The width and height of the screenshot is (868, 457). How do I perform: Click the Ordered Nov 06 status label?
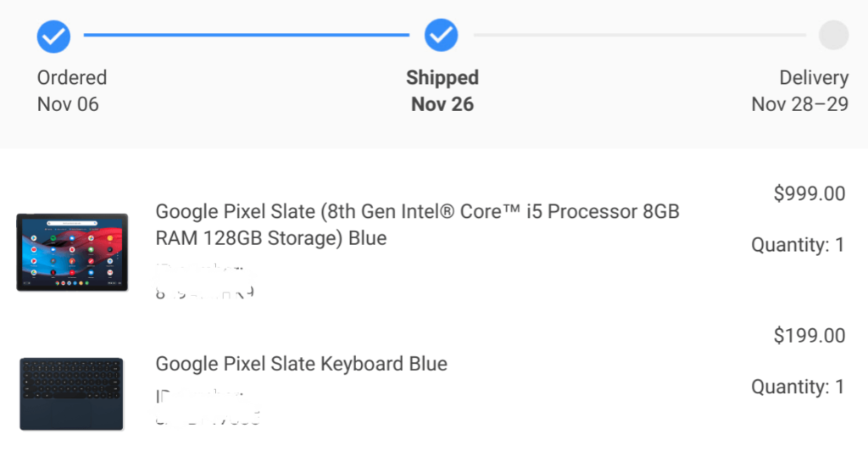pyautogui.click(x=72, y=91)
